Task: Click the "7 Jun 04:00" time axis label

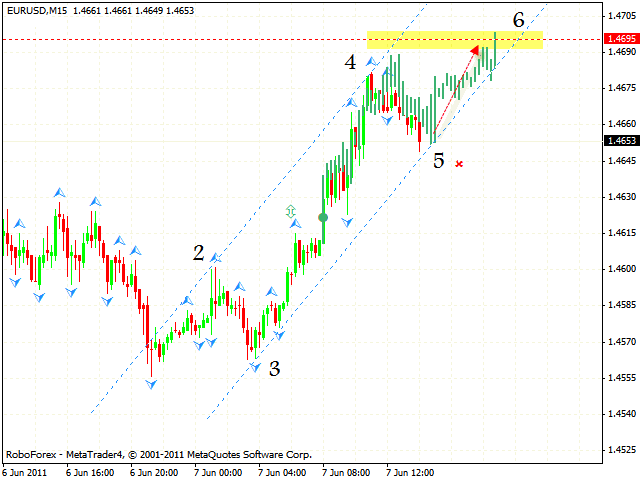Action: pyautogui.click(x=282, y=470)
